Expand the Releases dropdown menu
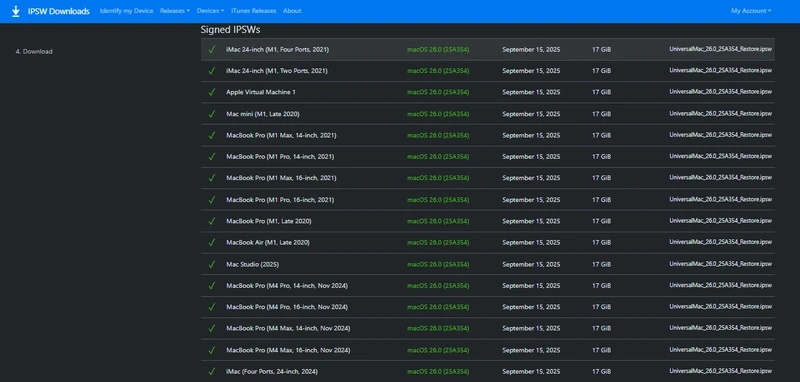800x382 pixels. [x=175, y=11]
